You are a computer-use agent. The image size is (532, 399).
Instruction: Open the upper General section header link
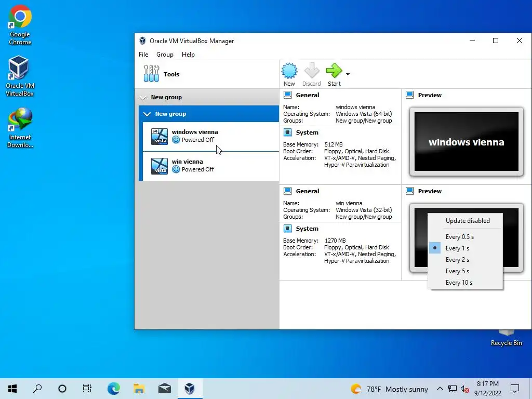[308, 95]
